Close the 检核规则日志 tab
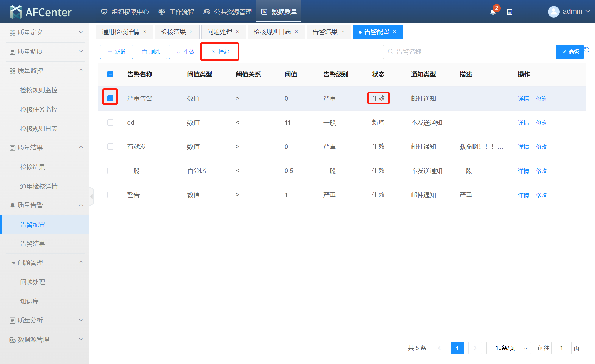 click(x=297, y=32)
